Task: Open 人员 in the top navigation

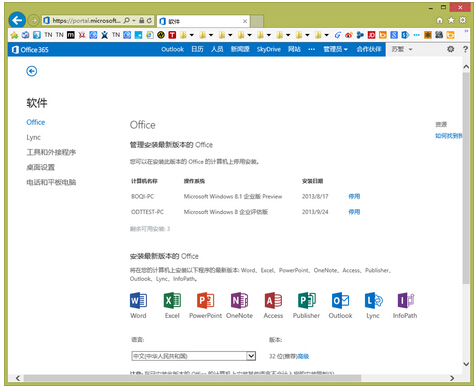Action: coord(217,49)
